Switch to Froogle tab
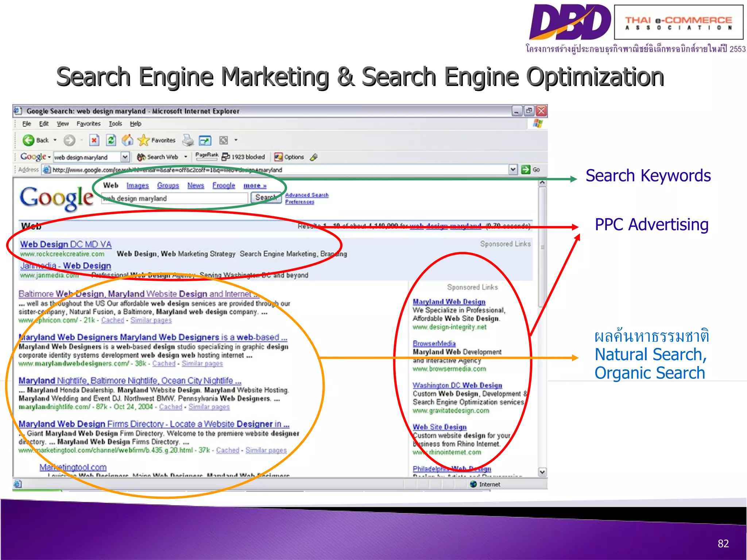 (x=224, y=186)
